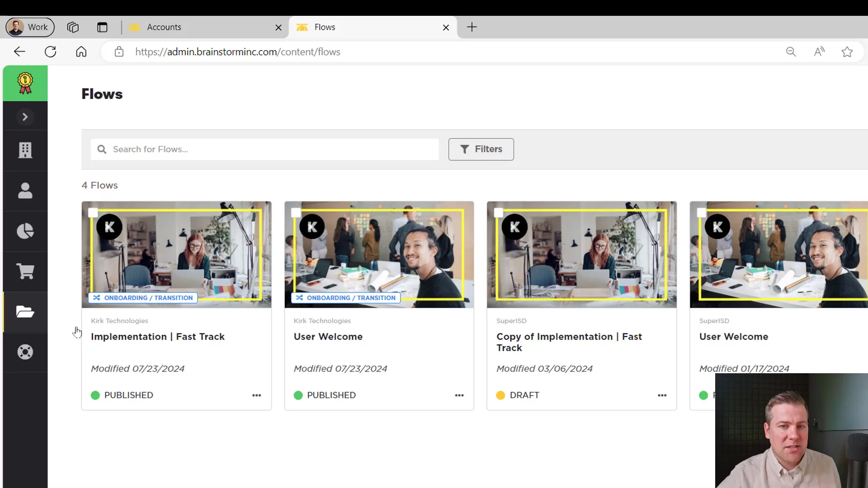This screenshot has height=488, width=868.
Task: Open the users person icon in sidebar
Action: click(x=25, y=191)
